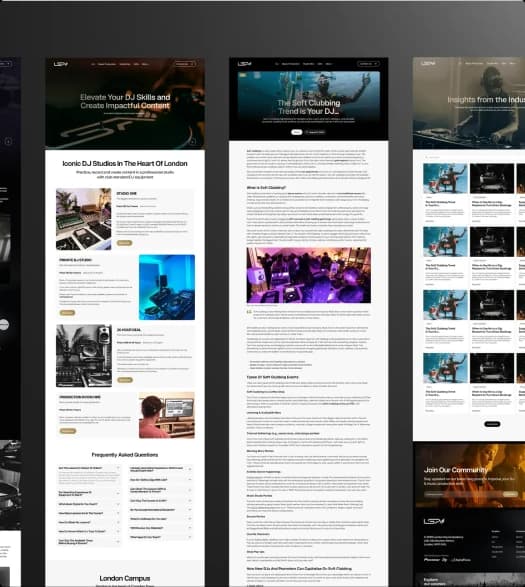Click the gold button under Studio One description
This screenshot has height=587, width=525.
tap(124, 243)
